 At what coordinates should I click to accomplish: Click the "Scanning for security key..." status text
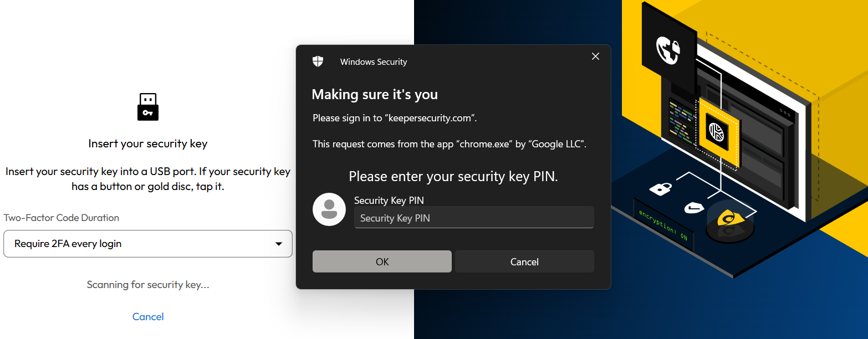point(148,285)
